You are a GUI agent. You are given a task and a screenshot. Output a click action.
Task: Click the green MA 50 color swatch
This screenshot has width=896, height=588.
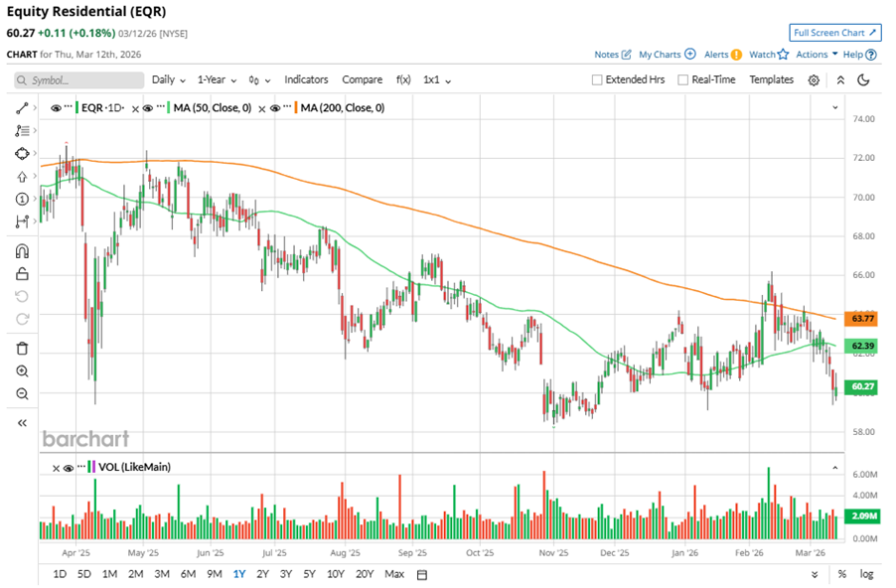click(x=169, y=108)
